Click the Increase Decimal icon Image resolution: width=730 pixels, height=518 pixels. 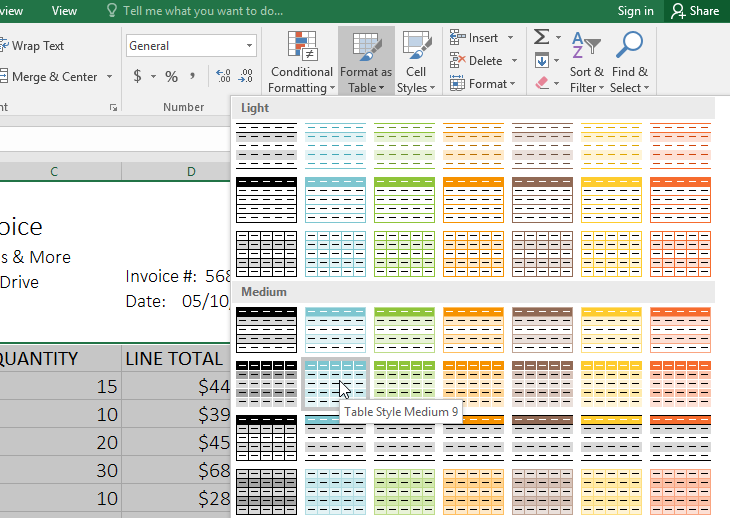tap(222, 77)
